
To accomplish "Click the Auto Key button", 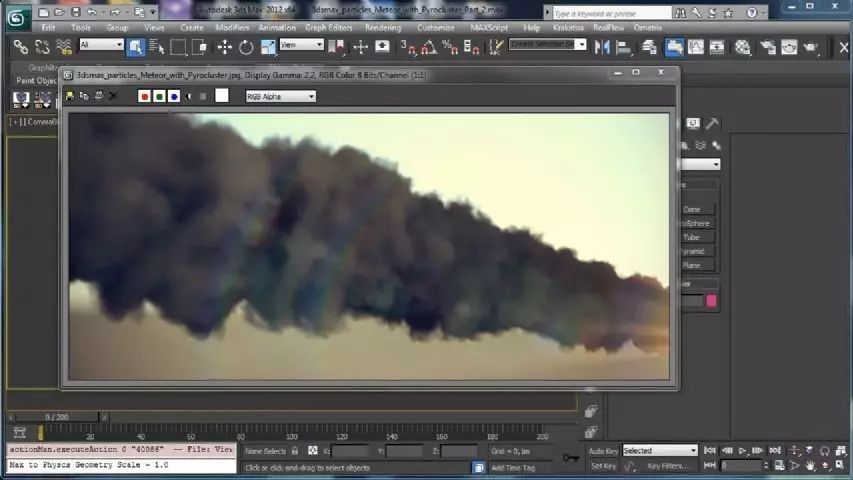I will pyautogui.click(x=603, y=451).
